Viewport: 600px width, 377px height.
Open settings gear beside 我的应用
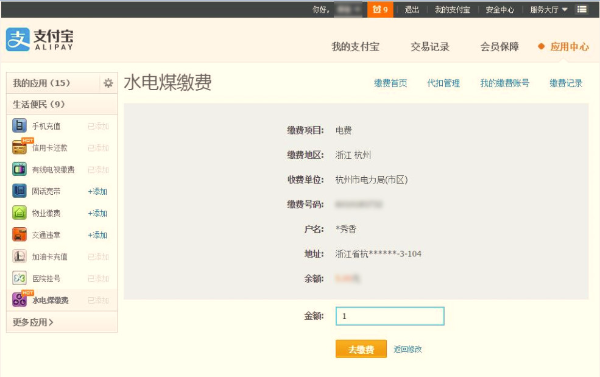pyautogui.click(x=108, y=83)
